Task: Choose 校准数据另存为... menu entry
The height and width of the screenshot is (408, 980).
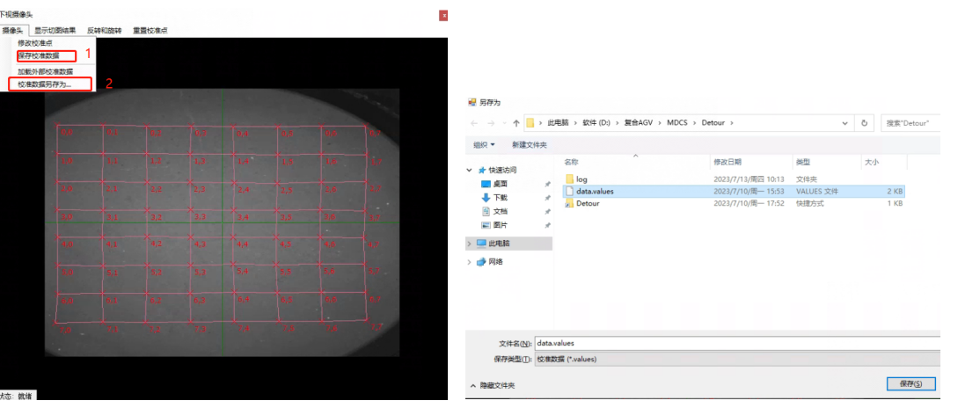Action: pyautogui.click(x=51, y=84)
